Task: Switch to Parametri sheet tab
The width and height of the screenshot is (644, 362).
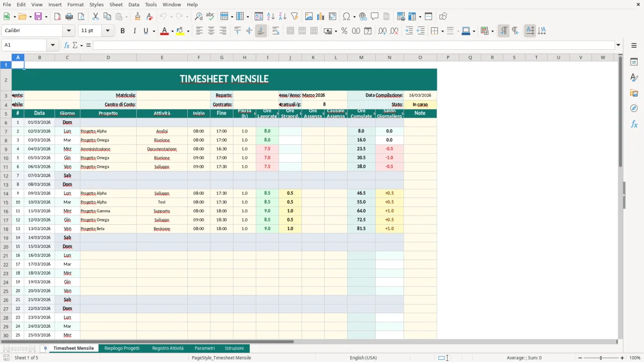Action: pos(204,348)
